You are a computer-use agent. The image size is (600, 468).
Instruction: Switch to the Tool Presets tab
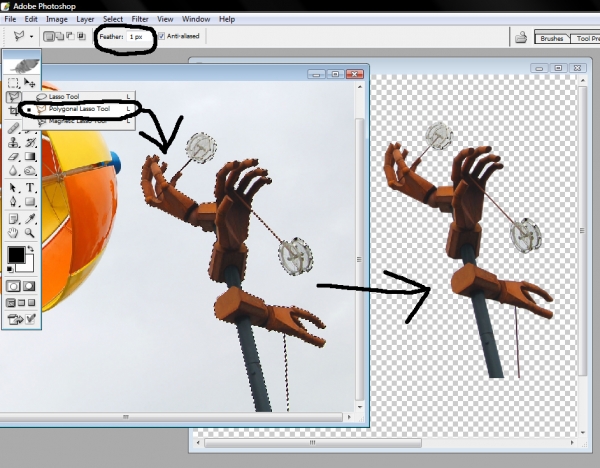click(585, 38)
